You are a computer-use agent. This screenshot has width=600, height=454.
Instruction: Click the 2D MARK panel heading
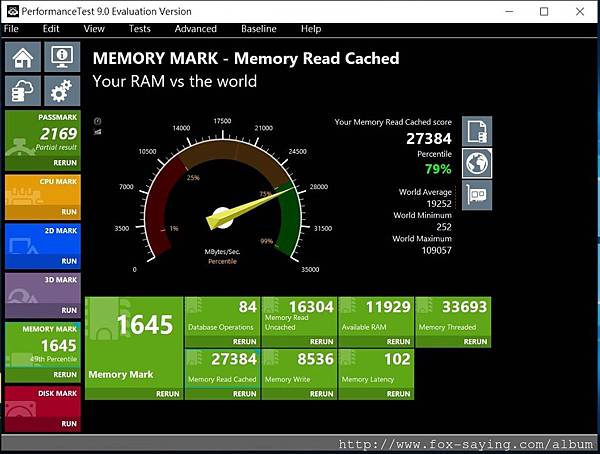click(x=61, y=230)
